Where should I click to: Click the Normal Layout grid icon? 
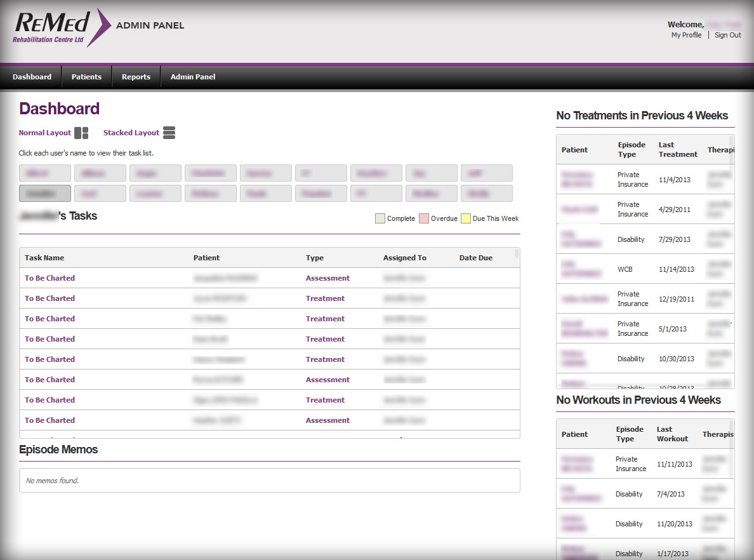tap(81, 133)
